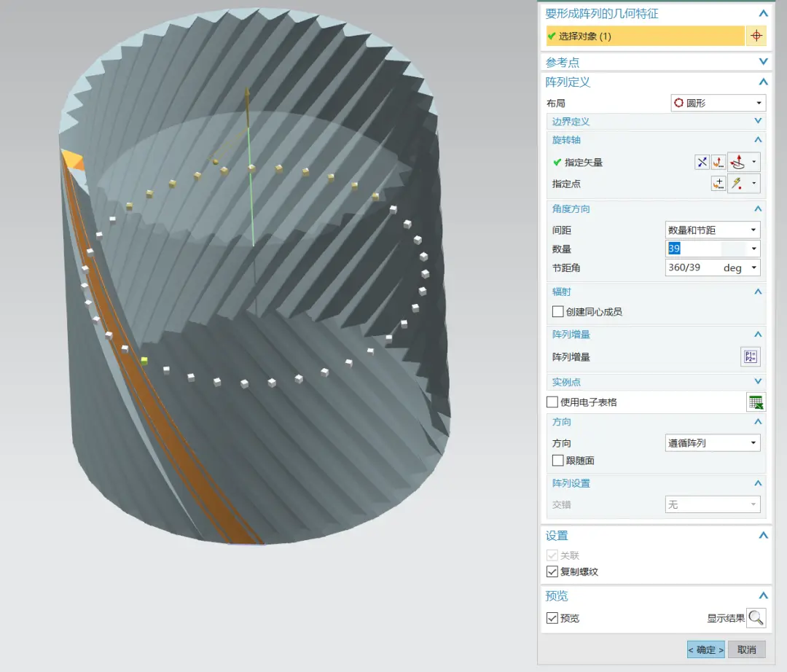787x672 pixels.
Task: Open the 方向 dropdown showing 遵循阵列
Action: (713, 442)
